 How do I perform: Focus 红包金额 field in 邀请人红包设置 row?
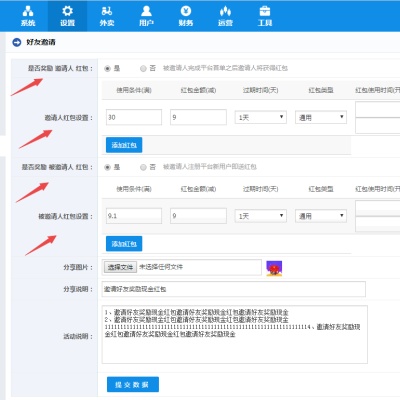tap(198, 117)
